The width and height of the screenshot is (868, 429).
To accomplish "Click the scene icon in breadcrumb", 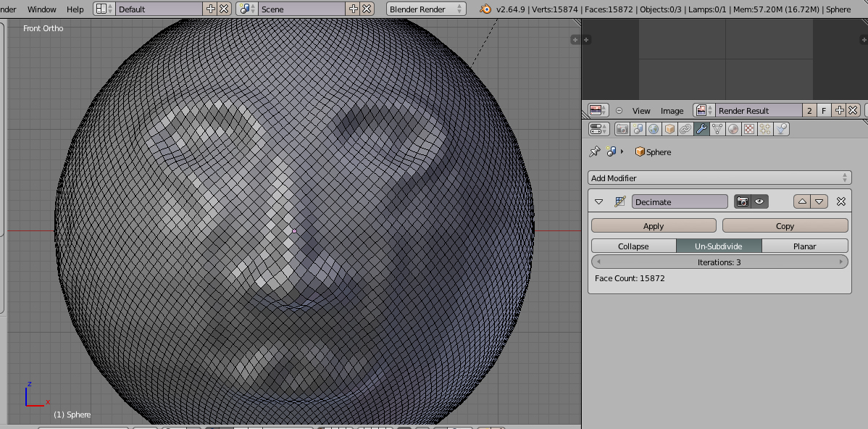I will coord(612,151).
